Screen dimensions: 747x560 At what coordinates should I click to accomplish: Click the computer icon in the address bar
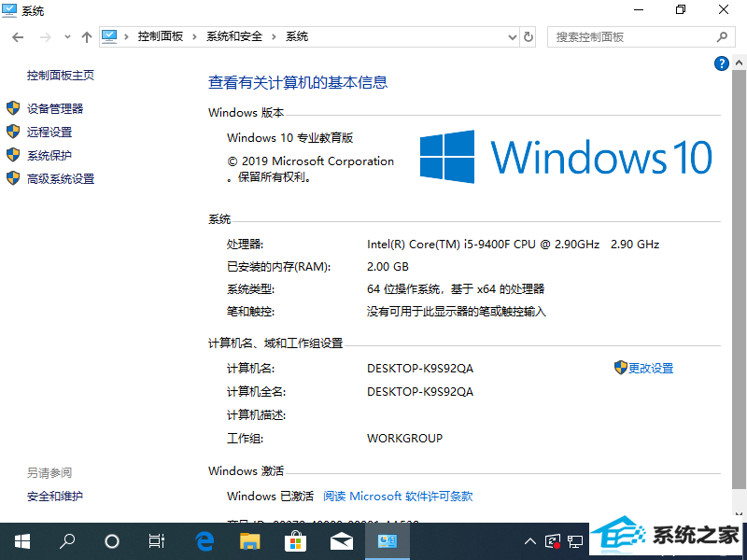click(x=109, y=36)
